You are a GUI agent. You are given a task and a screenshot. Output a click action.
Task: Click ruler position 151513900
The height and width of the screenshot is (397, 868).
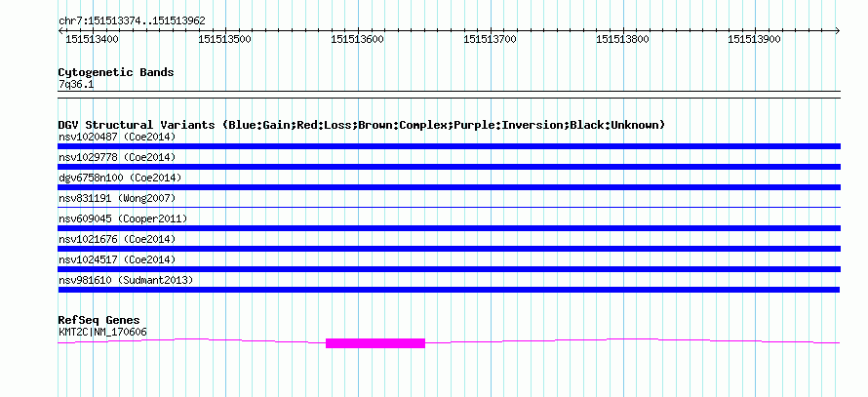pyautogui.click(x=755, y=39)
